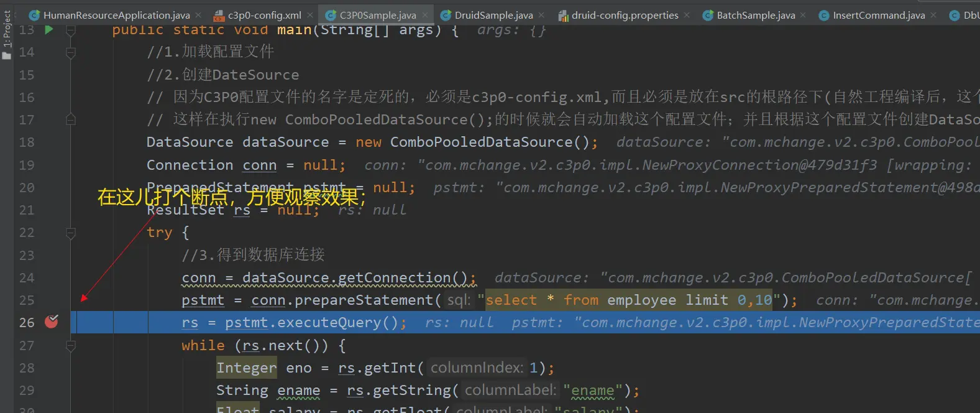980x413 pixels.
Task: Close the druid-config.properties tab
Action: 687,15
